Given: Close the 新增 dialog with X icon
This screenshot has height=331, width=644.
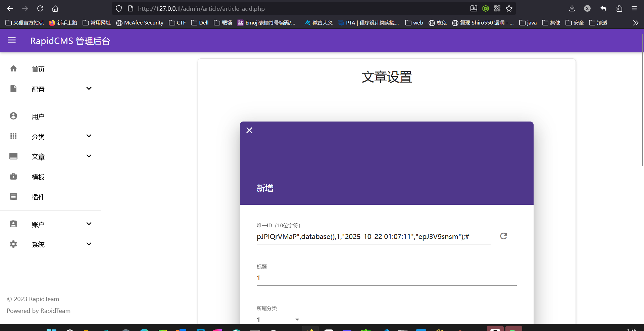Looking at the screenshot, I should click(249, 130).
